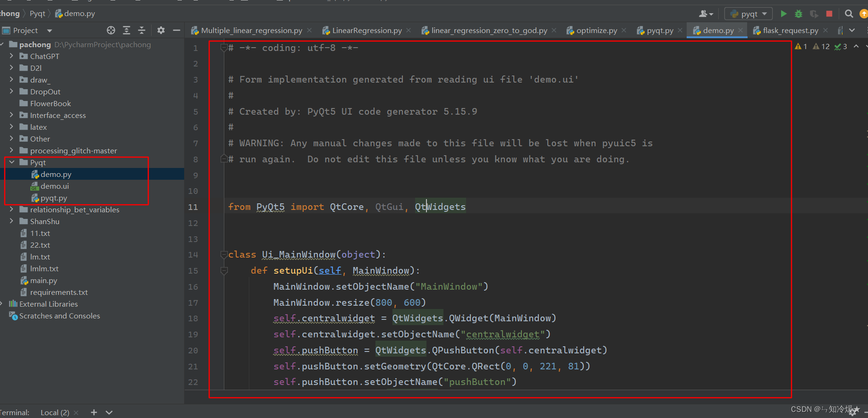Open the Project view selector dropdown
Viewport: 868px width, 418px height.
point(50,31)
